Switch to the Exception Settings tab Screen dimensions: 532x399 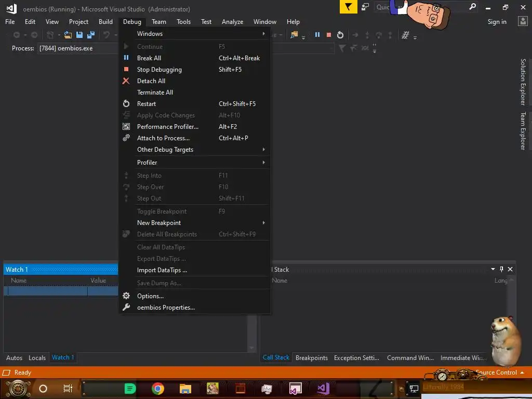click(356, 357)
